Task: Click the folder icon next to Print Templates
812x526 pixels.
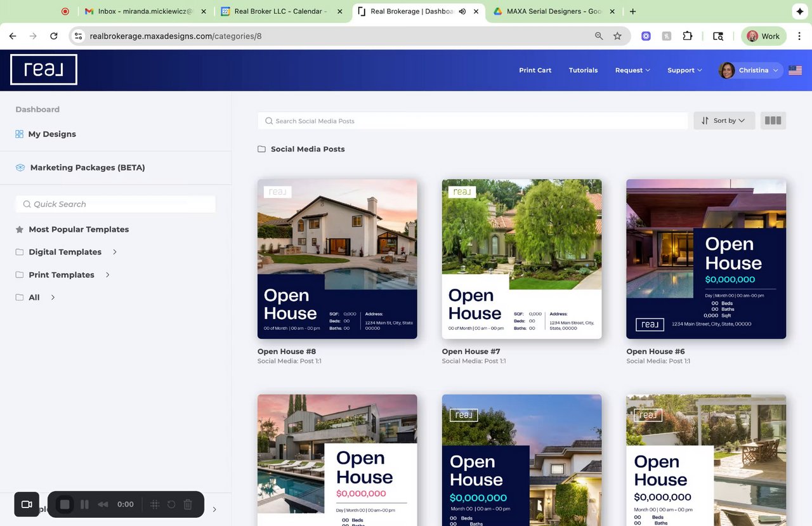Action: 20,275
